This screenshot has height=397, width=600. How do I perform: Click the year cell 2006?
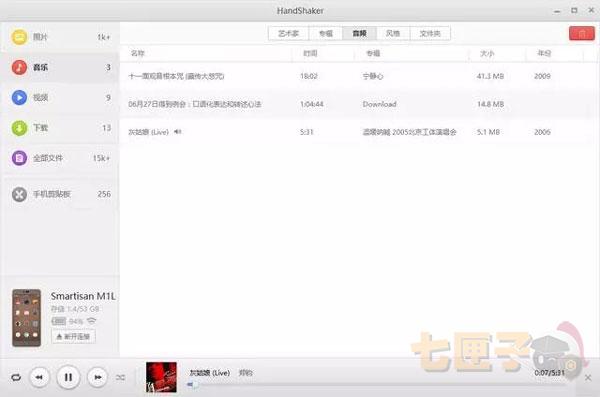(x=542, y=132)
